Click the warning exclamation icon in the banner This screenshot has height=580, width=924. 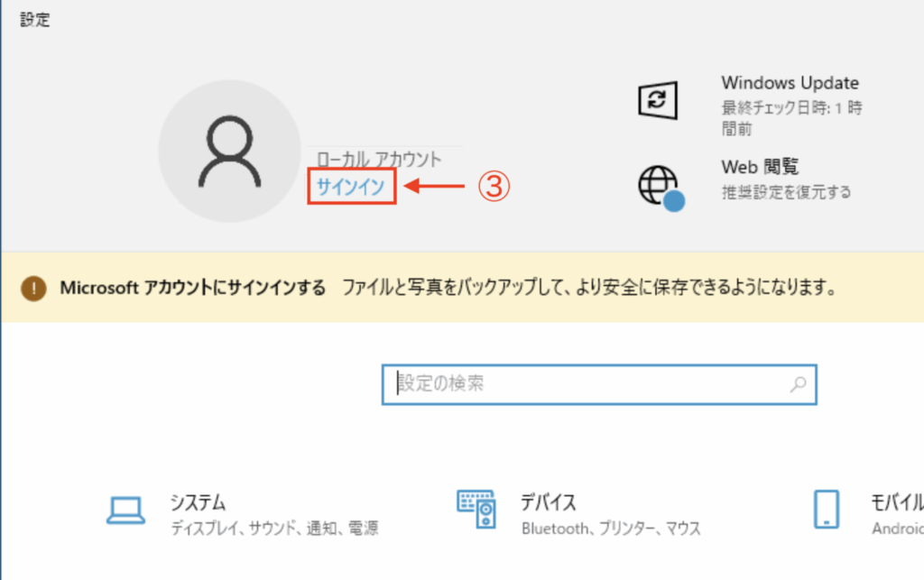coord(33,288)
